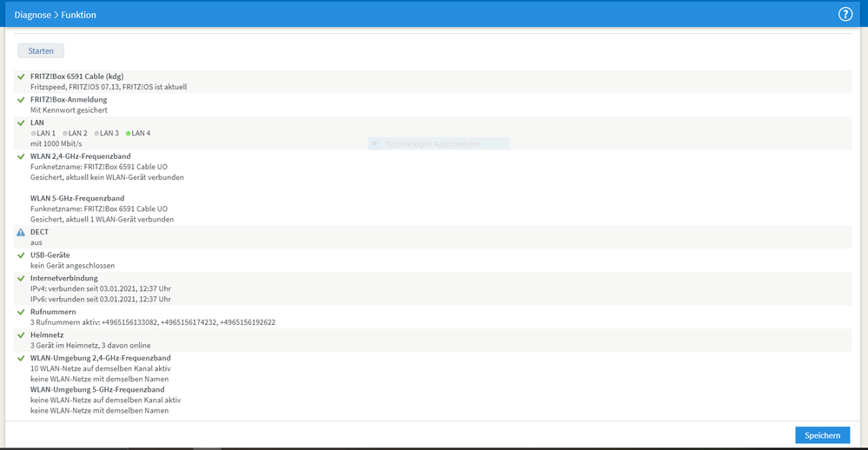This screenshot has height=450, width=868.
Task: Click the checkmark beside USB-Geräte
Action: tap(21, 255)
